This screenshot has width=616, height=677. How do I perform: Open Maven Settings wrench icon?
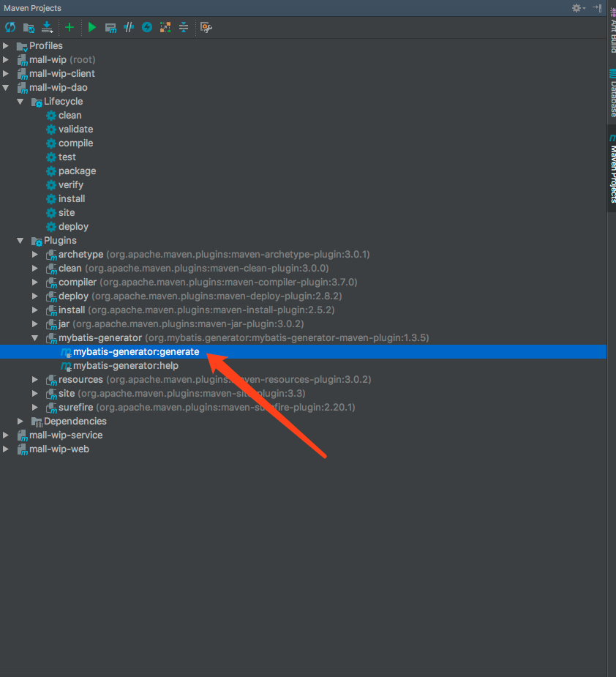click(x=206, y=28)
